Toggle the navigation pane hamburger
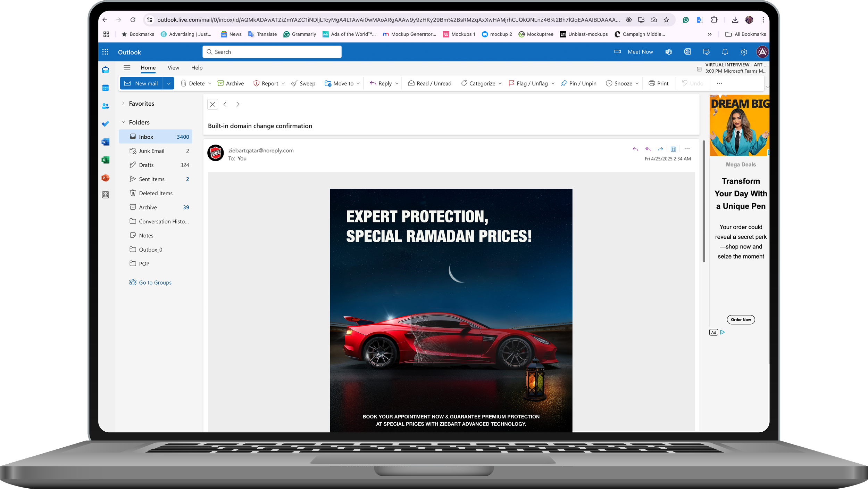The height and width of the screenshot is (489, 868). (x=127, y=67)
